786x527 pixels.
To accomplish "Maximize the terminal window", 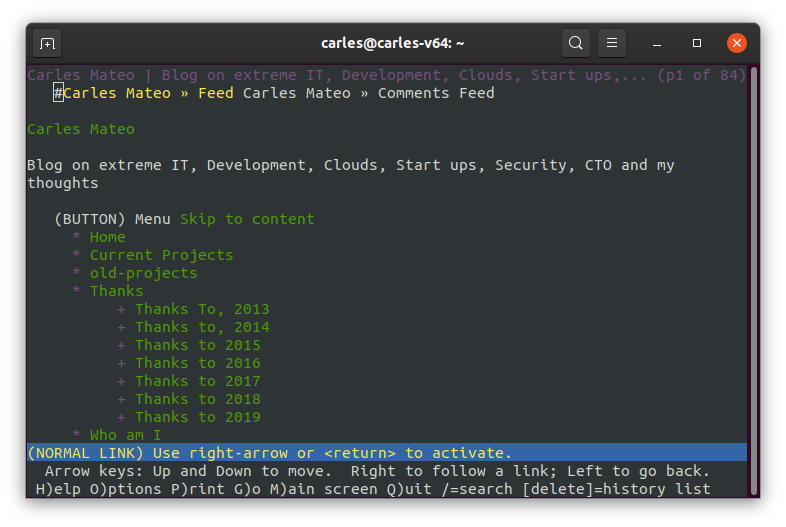I will click(697, 43).
